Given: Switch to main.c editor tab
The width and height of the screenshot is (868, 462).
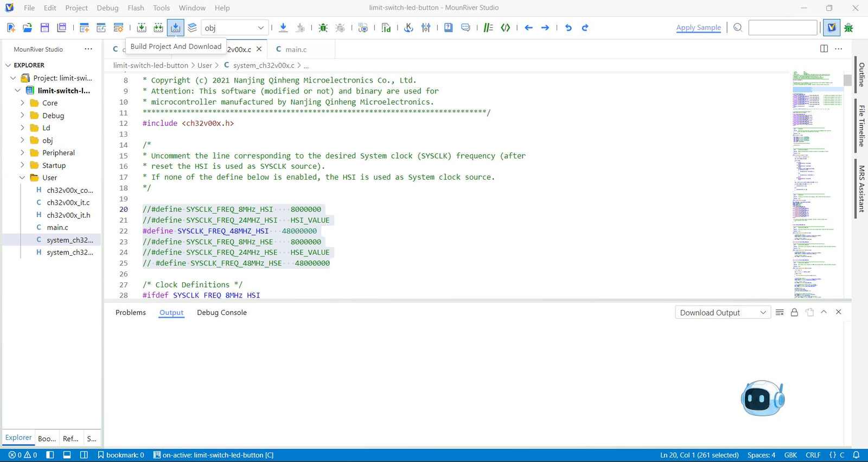Looking at the screenshot, I should point(296,49).
